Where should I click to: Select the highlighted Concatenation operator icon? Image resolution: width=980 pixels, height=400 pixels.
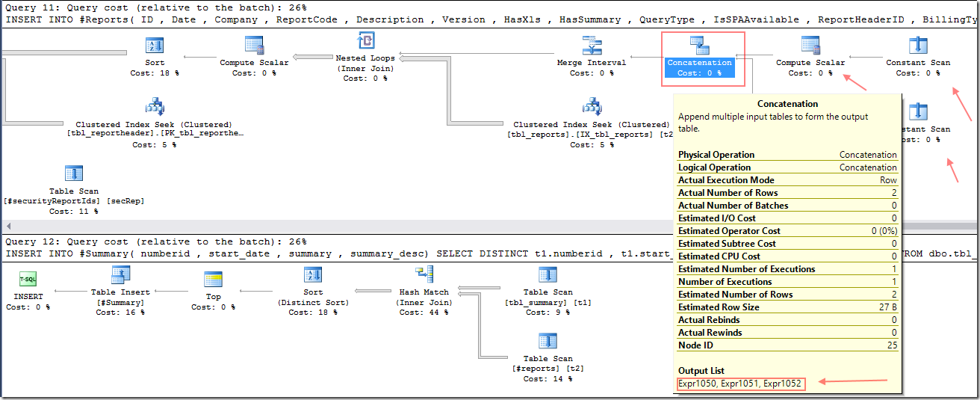[700, 46]
